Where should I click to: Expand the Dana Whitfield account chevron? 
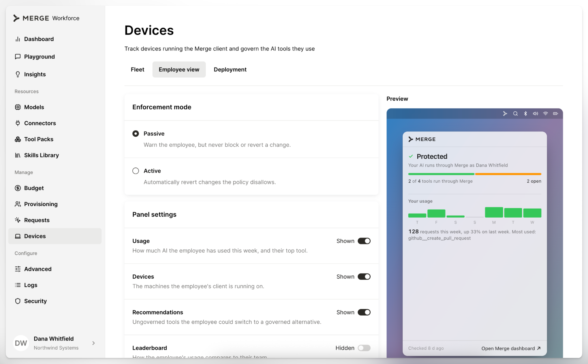click(93, 343)
